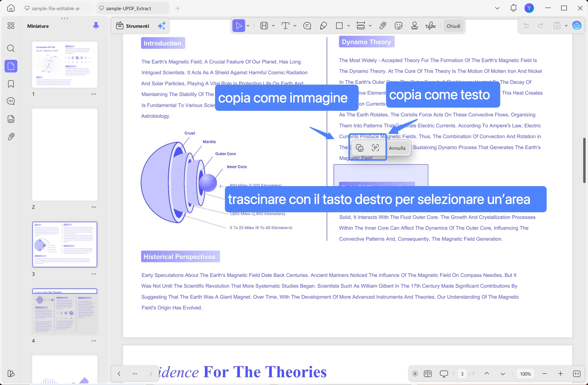Collapse the bottom-right navigation bar arrow
The width and height of the screenshot is (588, 385).
[x=415, y=374]
